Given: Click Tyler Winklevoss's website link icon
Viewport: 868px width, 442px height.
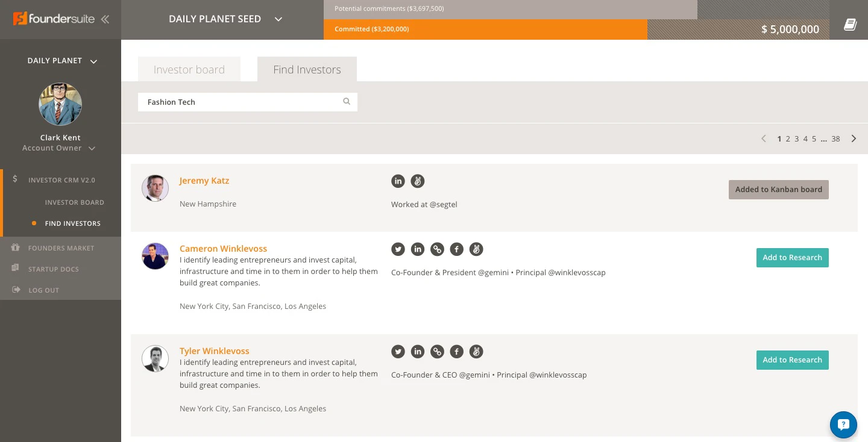Looking at the screenshot, I should pos(437,351).
